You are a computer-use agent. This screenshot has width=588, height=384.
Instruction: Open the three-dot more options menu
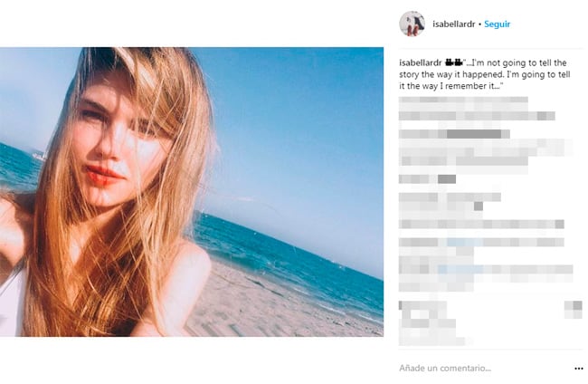click(579, 369)
